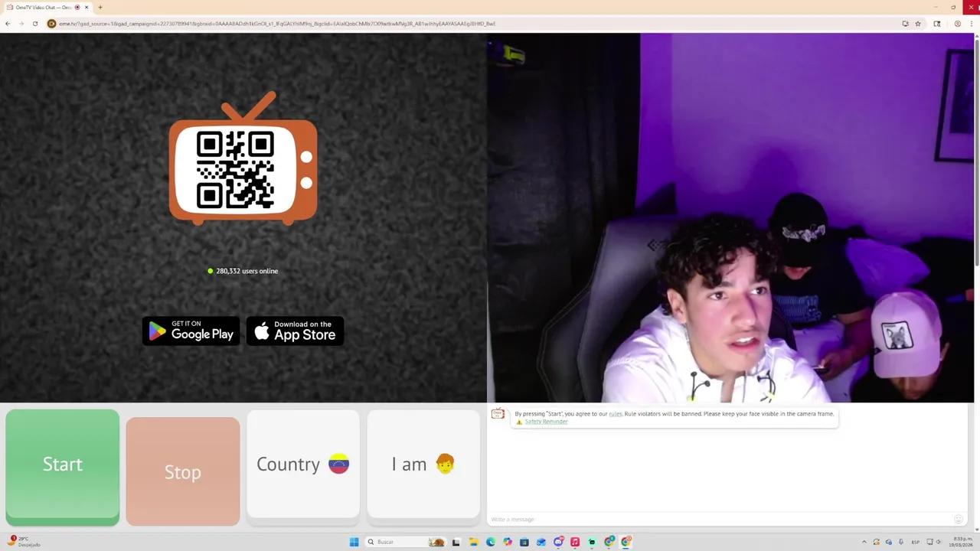The image size is (980, 551).
Task: Click the taskbar Buscar search box
Action: [406, 542]
